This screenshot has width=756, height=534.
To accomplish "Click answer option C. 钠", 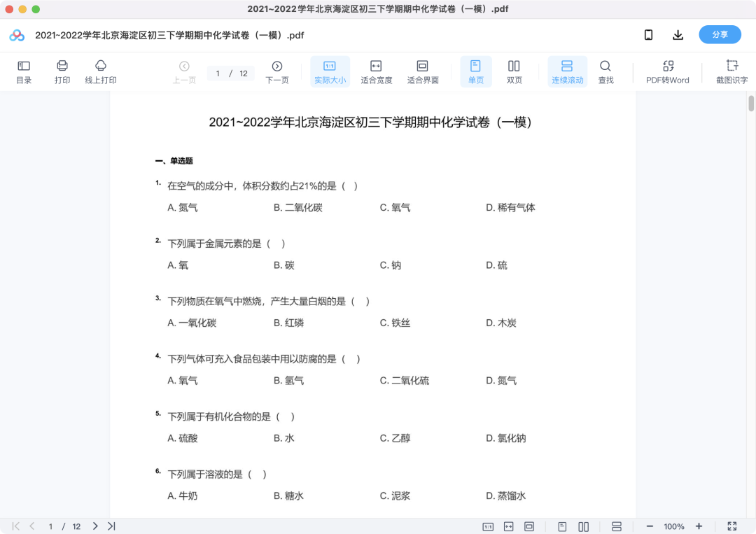I will click(390, 265).
